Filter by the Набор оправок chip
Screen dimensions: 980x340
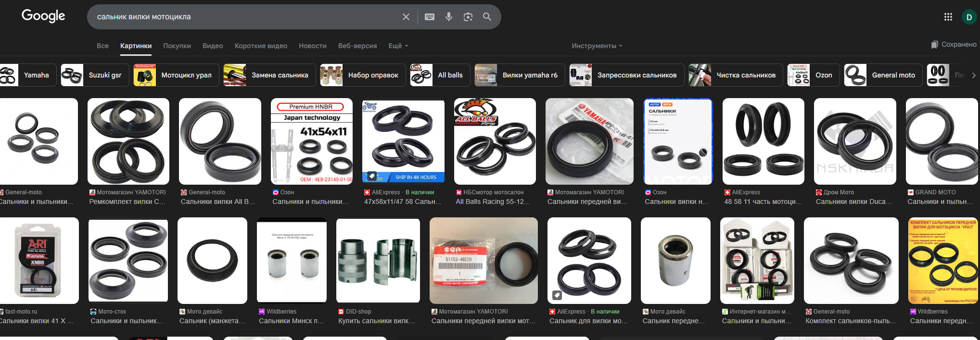[363, 75]
